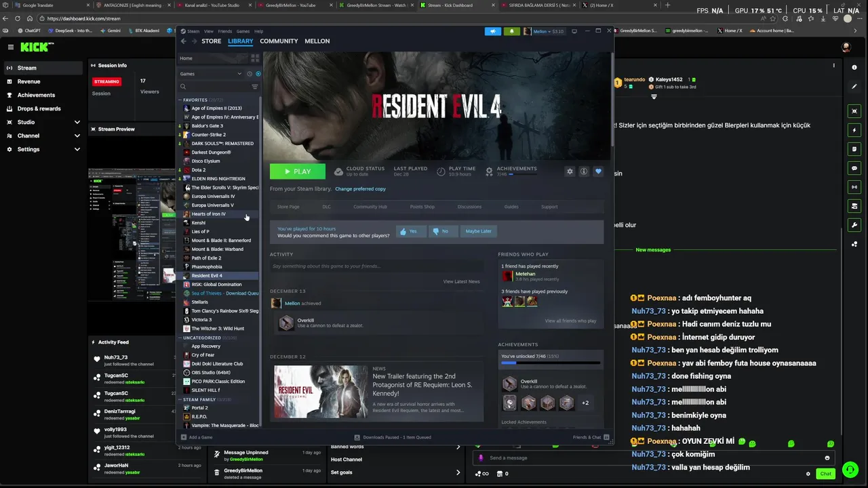Open the Games filter dropdown in library
868x488 pixels.
pyautogui.click(x=211, y=74)
